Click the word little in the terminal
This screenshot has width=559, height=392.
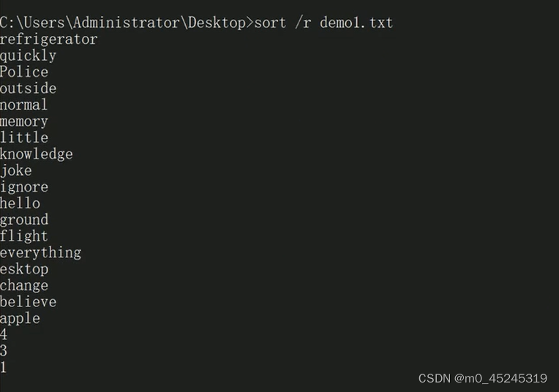coord(24,137)
